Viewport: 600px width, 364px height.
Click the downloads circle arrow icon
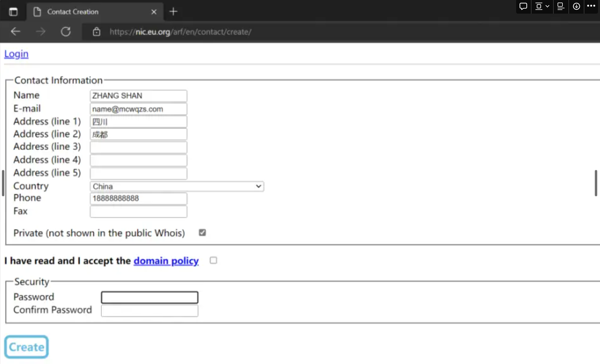[x=576, y=6]
